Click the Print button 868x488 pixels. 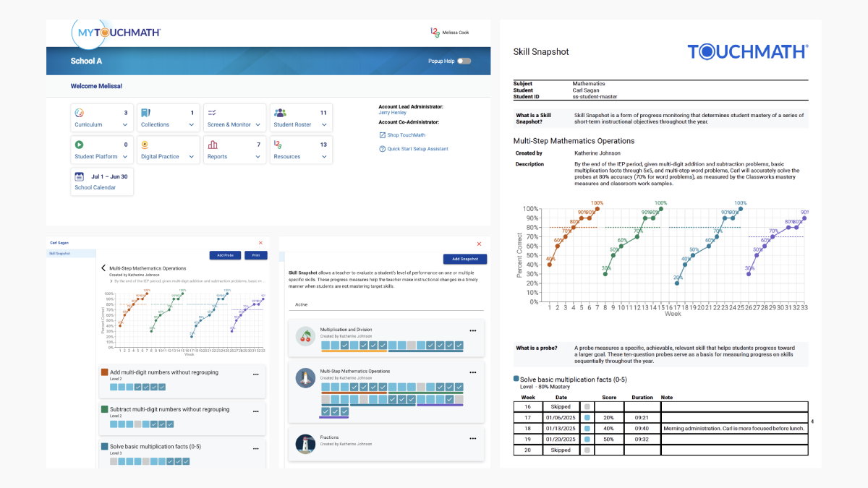(x=256, y=255)
